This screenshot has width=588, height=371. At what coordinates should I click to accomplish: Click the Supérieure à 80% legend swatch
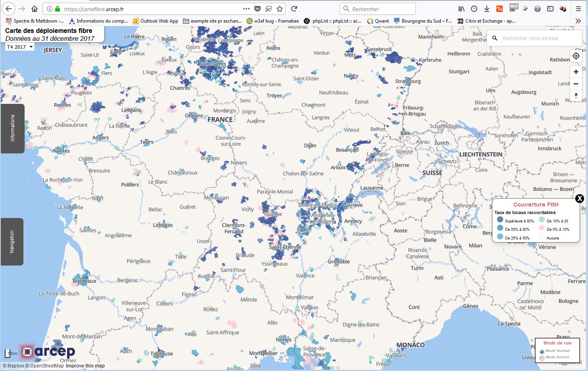(x=500, y=220)
